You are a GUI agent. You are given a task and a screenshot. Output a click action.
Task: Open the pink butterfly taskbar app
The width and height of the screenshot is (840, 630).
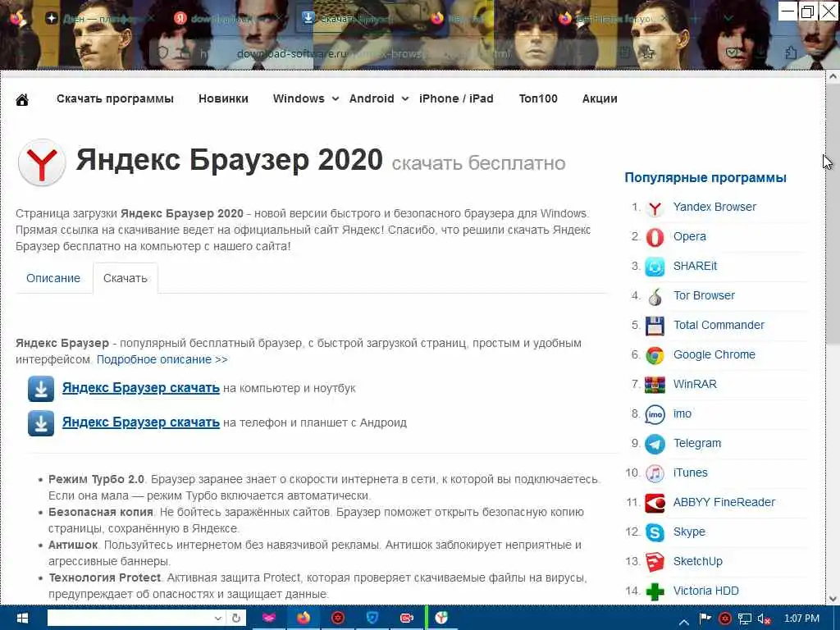point(269,619)
